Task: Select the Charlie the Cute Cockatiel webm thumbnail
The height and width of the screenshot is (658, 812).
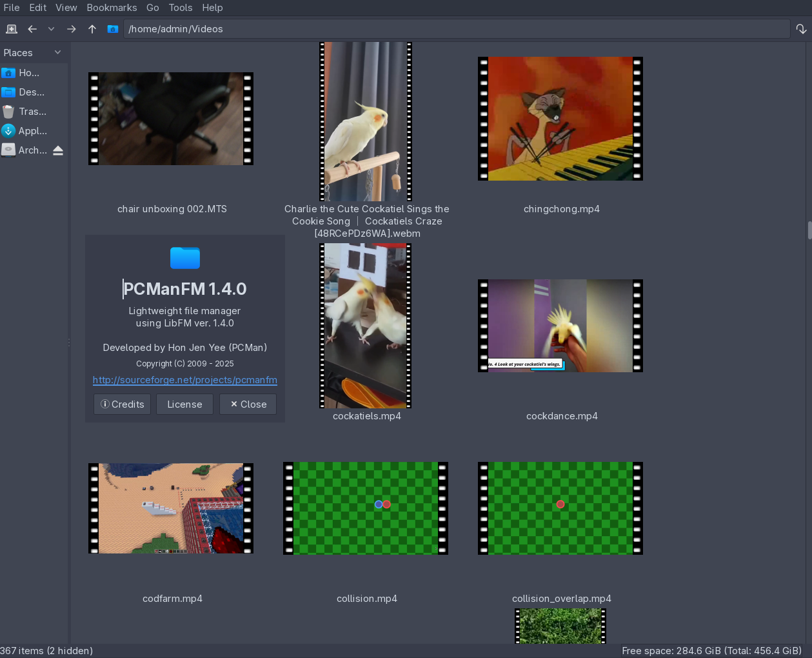Action: [x=366, y=121]
